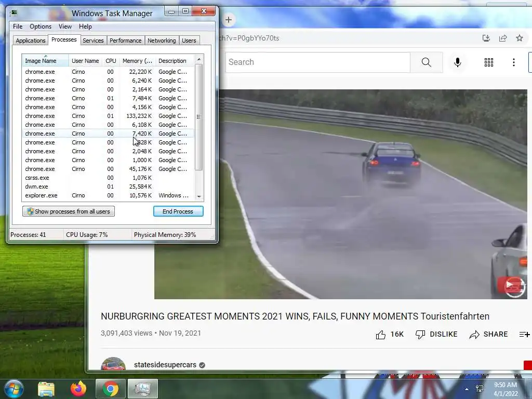
Task: Click the SHARE arrow button
Action: click(488, 335)
